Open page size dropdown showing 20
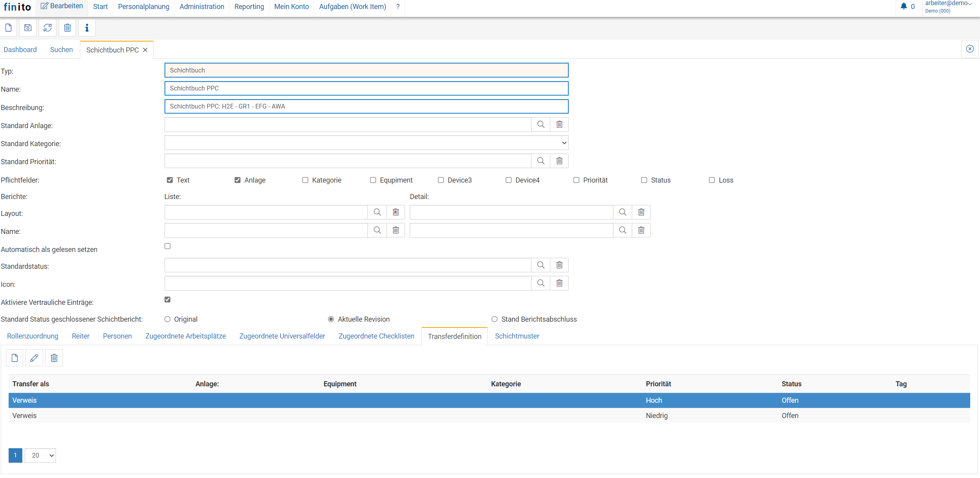This screenshot has width=980, height=478. click(40, 455)
